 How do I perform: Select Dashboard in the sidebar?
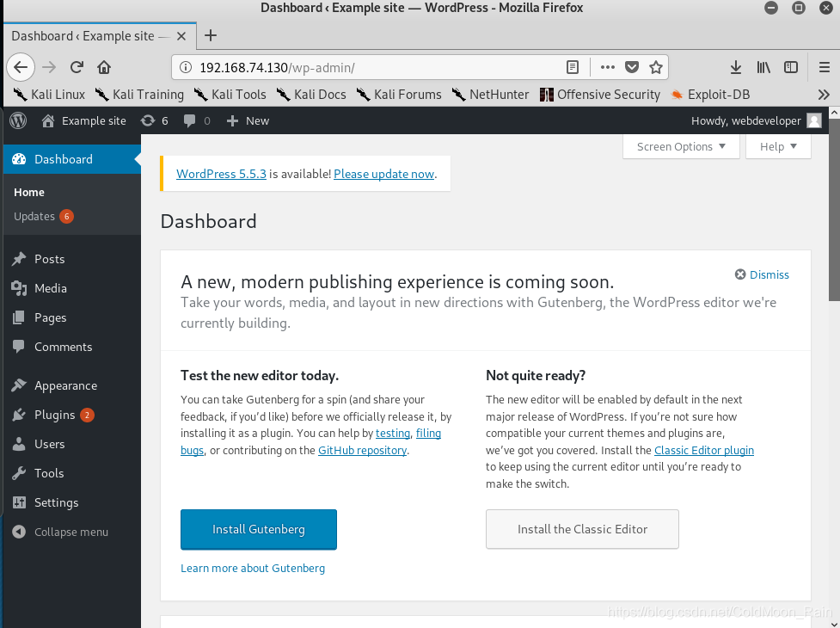[x=71, y=159]
